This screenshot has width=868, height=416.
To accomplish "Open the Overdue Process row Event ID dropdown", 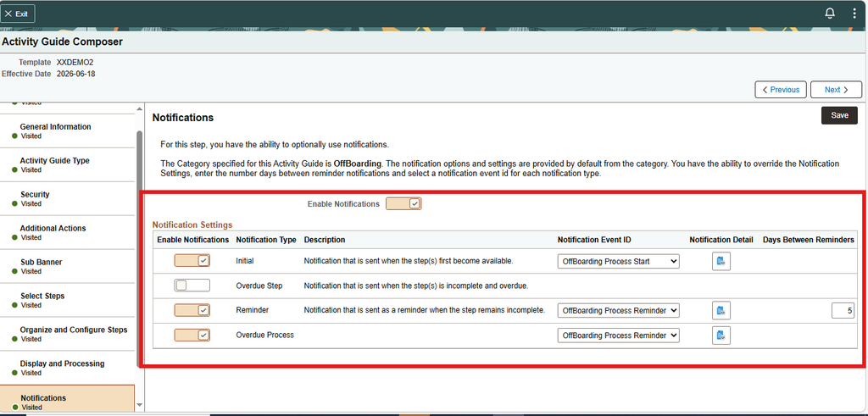I will 618,336.
